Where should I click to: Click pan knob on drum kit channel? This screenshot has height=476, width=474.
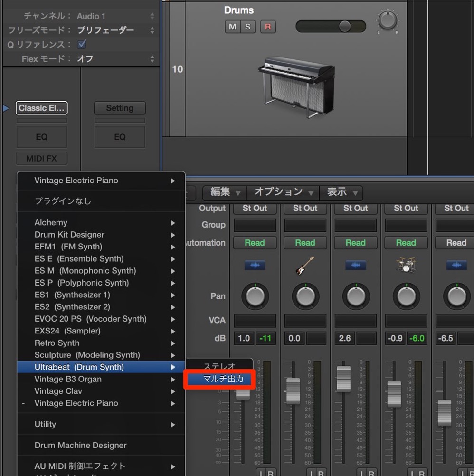(407, 296)
